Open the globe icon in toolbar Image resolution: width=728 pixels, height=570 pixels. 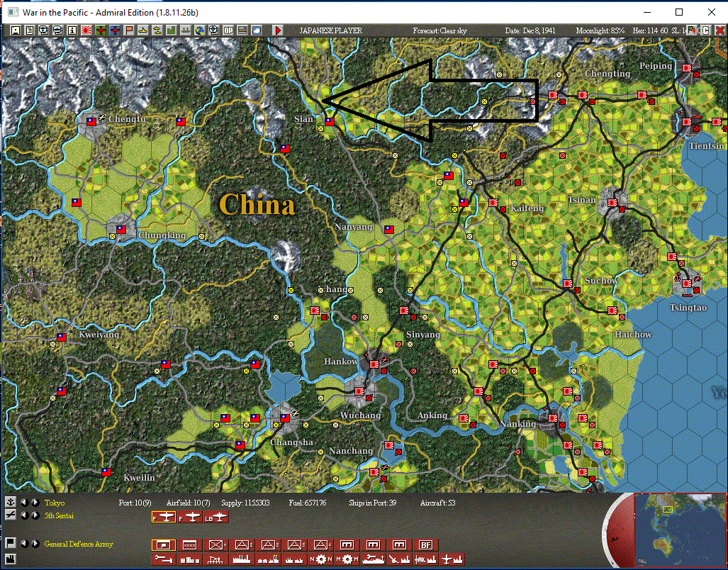click(200, 30)
